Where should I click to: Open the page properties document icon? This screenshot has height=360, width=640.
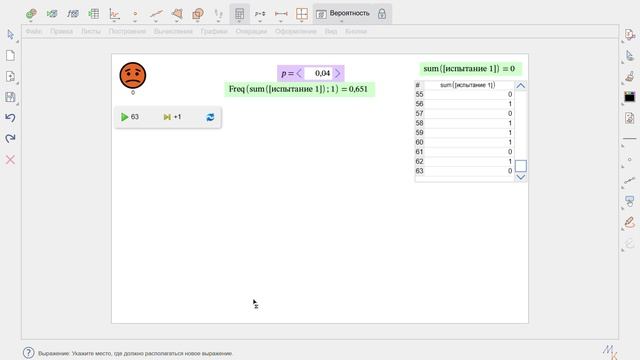630,118
